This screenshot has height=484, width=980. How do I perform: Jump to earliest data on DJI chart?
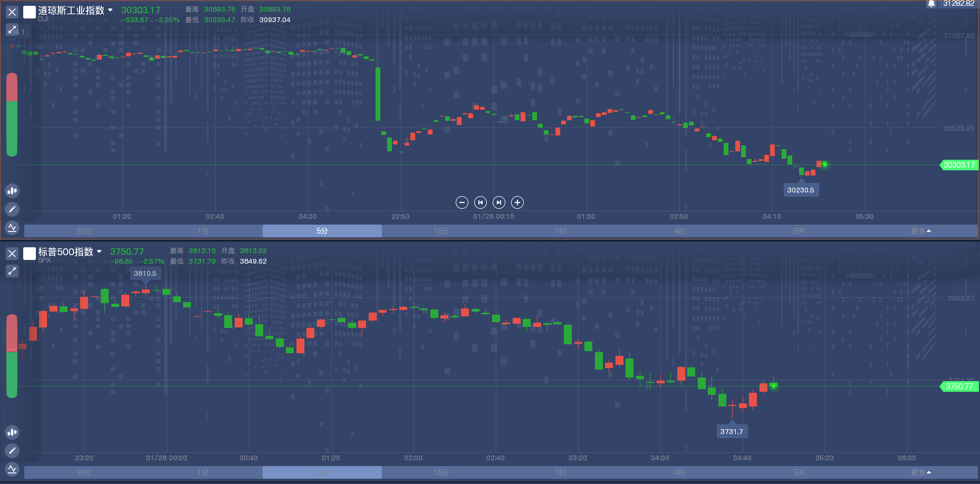(x=480, y=202)
